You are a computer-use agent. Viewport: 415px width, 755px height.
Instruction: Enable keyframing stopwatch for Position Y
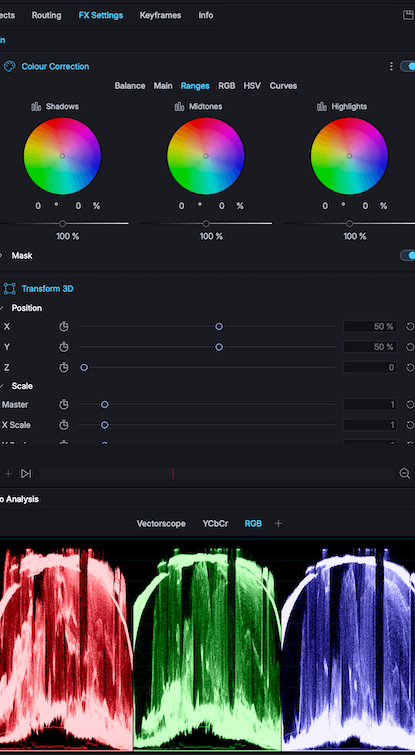point(64,347)
